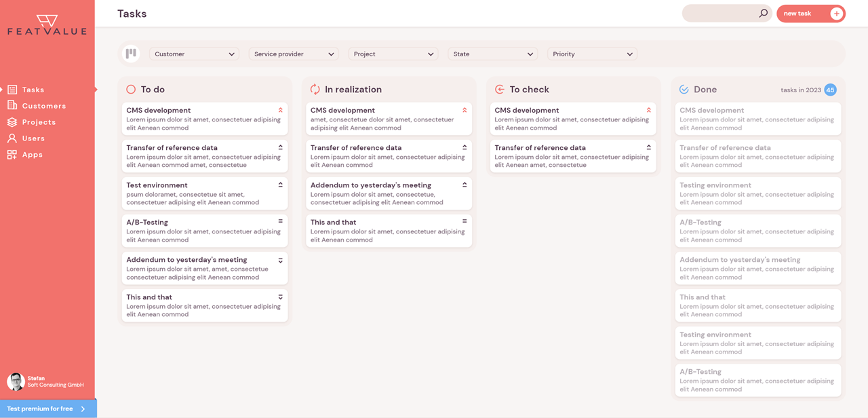Screen dimensions: 868x418
Task: Click Test premium for free banner
Action: 47,408
